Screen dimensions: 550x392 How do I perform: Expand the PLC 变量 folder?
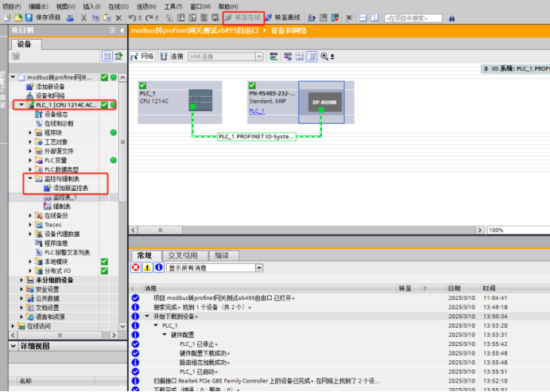coord(30,161)
